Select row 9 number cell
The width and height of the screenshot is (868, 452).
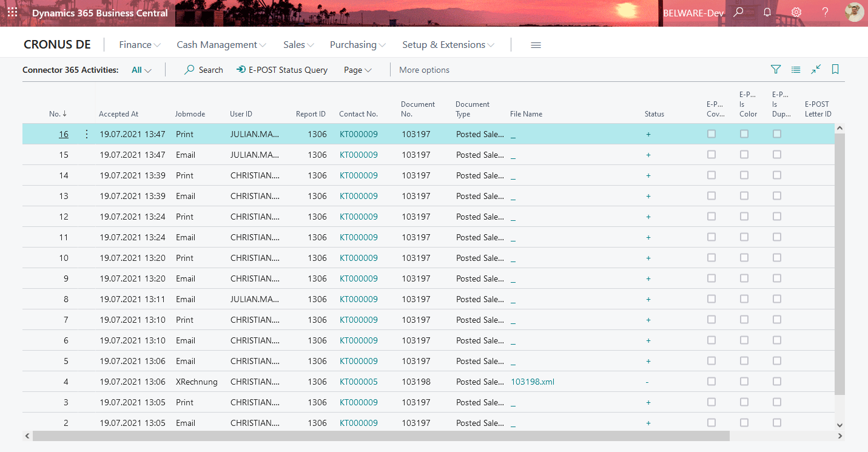click(66, 278)
